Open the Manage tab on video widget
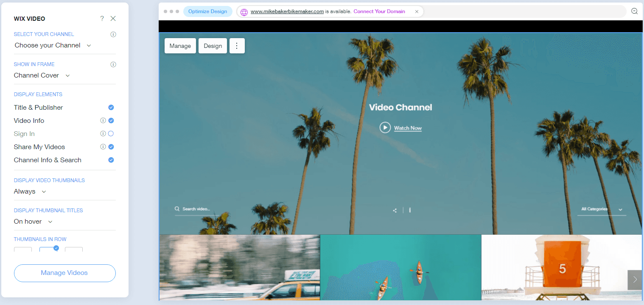 pyautogui.click(x=180, y=46)
